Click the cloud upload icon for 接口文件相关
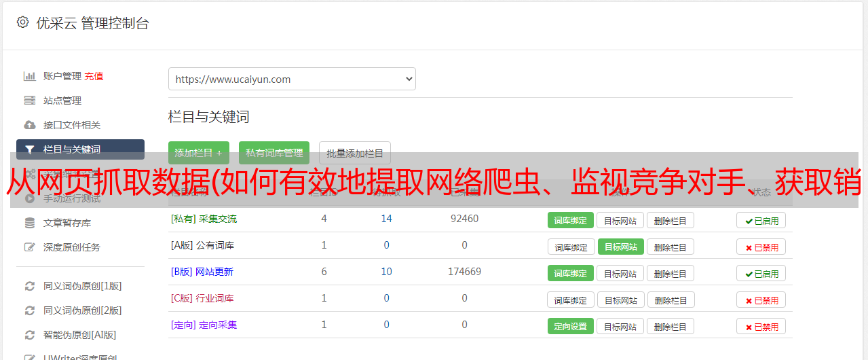This screenshot has height=360, width=868. pyautogui.click(x=30, y=125)
